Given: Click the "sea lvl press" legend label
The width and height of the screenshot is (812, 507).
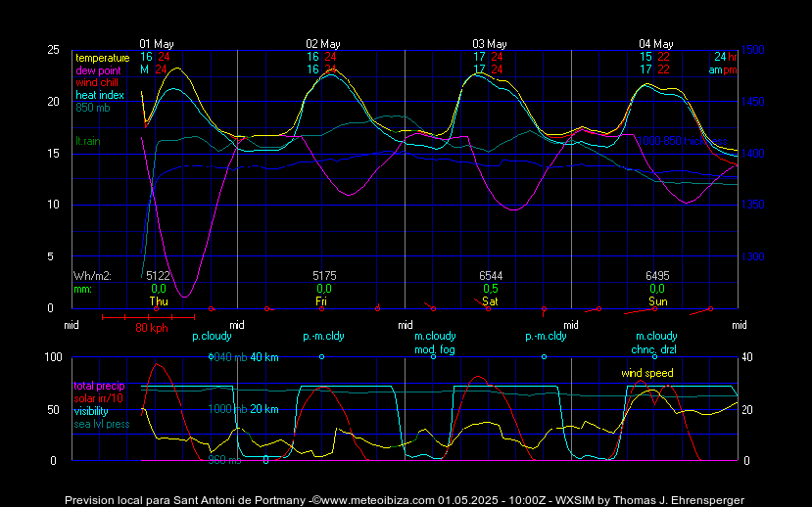Looking at the screenshot, I should pos(102,424).
